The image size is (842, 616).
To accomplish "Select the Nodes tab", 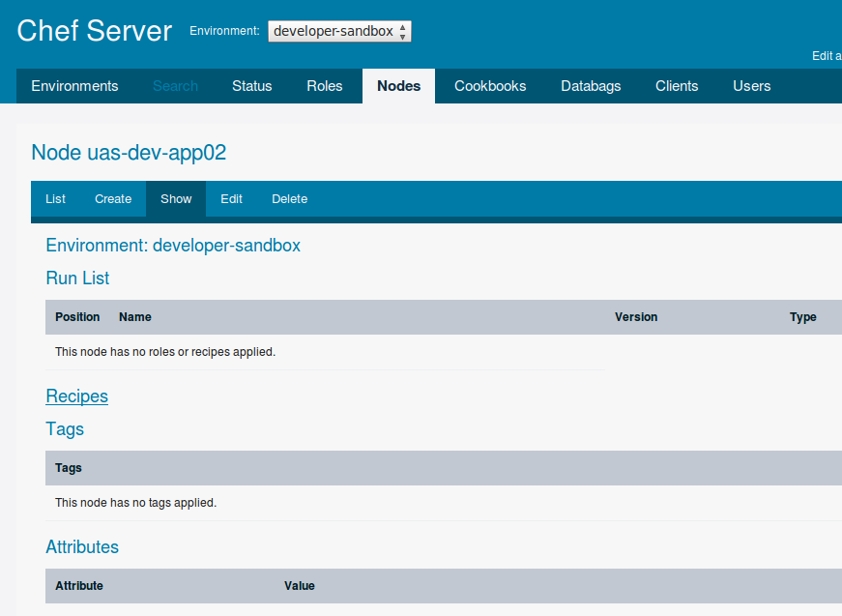I will (x=398, y=86).
